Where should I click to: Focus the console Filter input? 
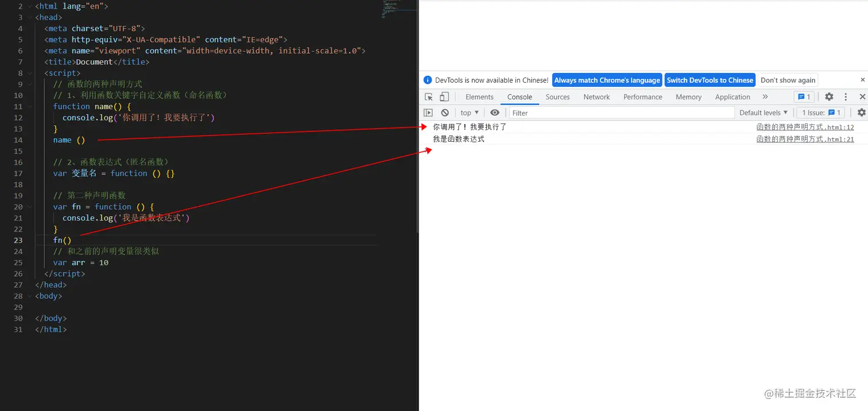click(622, 113)
